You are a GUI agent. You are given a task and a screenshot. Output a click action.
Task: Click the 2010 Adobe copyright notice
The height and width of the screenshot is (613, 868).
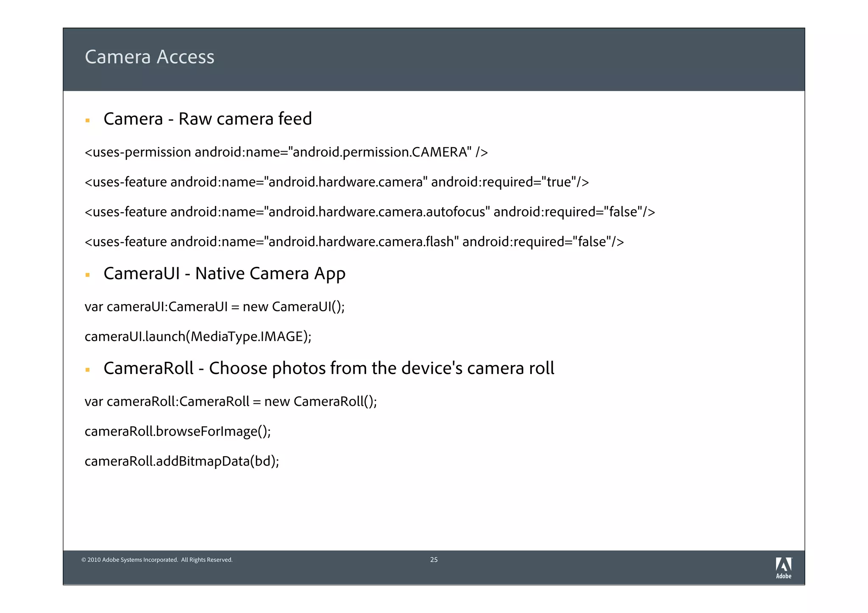pyautogui.click(x=157, y=560)
